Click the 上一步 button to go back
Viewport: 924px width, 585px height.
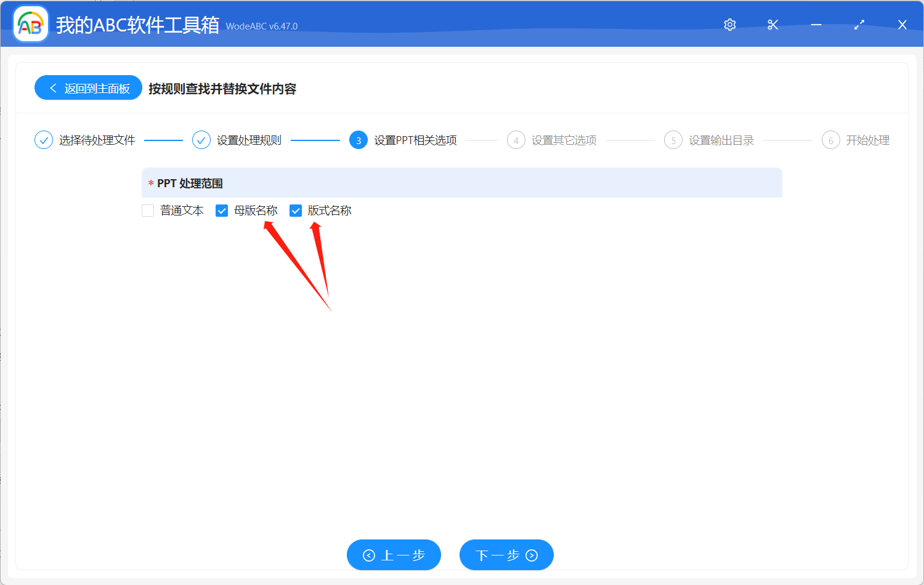394,555
